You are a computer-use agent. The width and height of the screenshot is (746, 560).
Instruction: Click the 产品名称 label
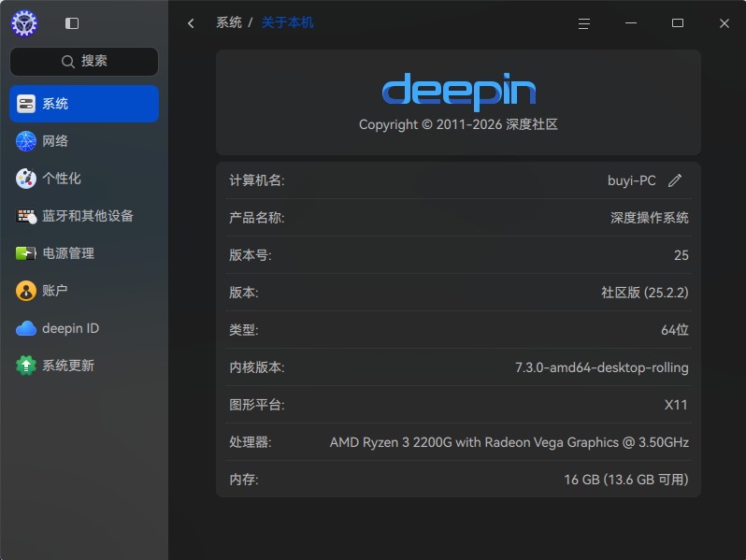[x=257, y=218]
